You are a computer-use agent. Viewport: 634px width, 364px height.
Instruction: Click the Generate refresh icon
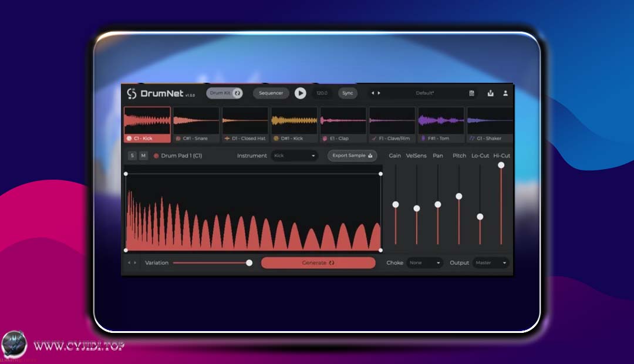coord(332,263)
